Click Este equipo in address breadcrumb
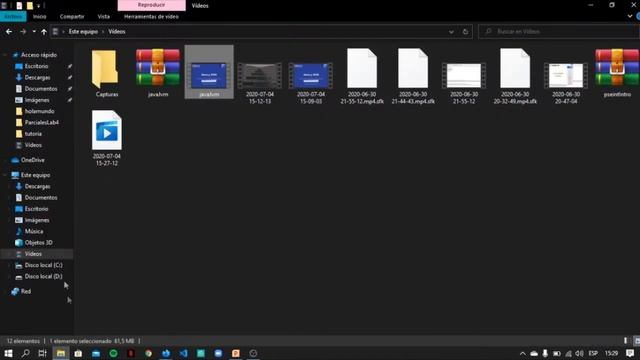Screen dimensions: 640x360 83,31
